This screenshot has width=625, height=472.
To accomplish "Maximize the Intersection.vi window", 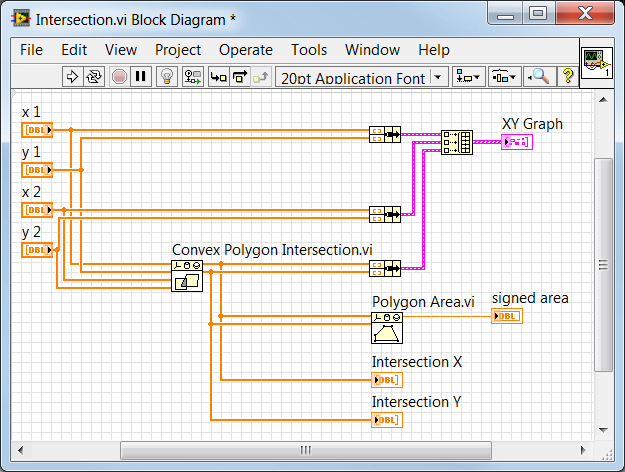I will pos(538,14).
